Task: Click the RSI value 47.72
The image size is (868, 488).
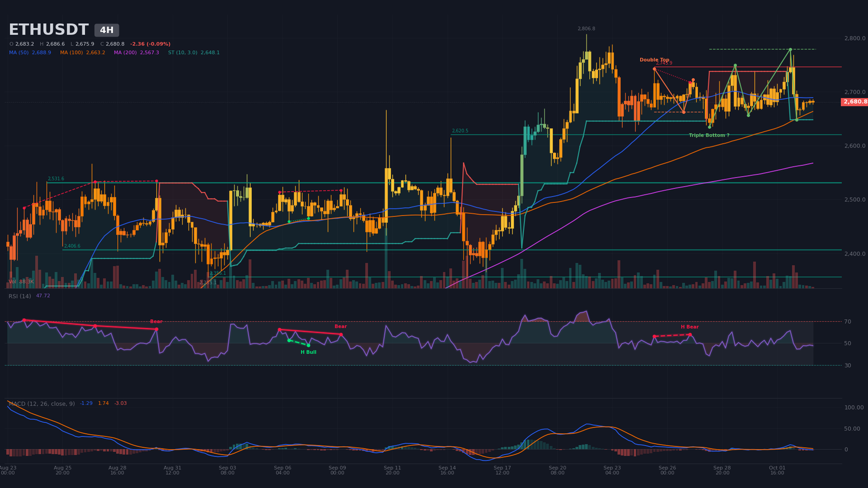Action: tap(43, 296)
